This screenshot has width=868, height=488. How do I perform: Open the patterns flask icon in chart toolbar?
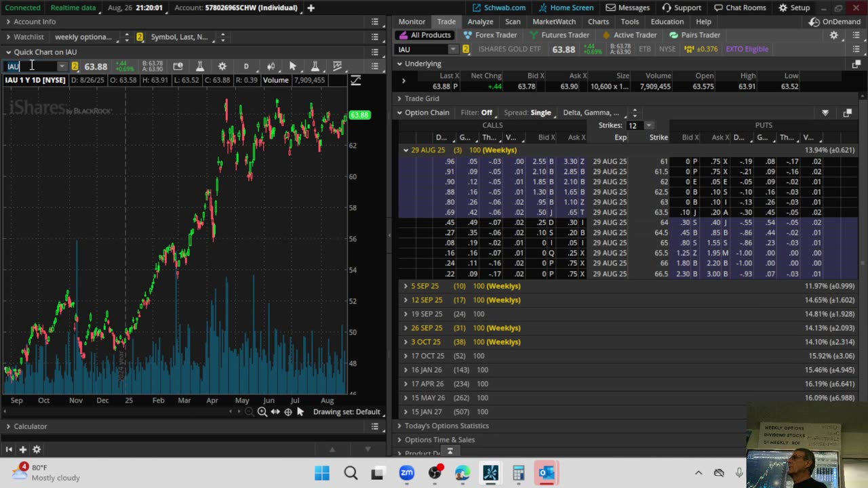point(315,66)
